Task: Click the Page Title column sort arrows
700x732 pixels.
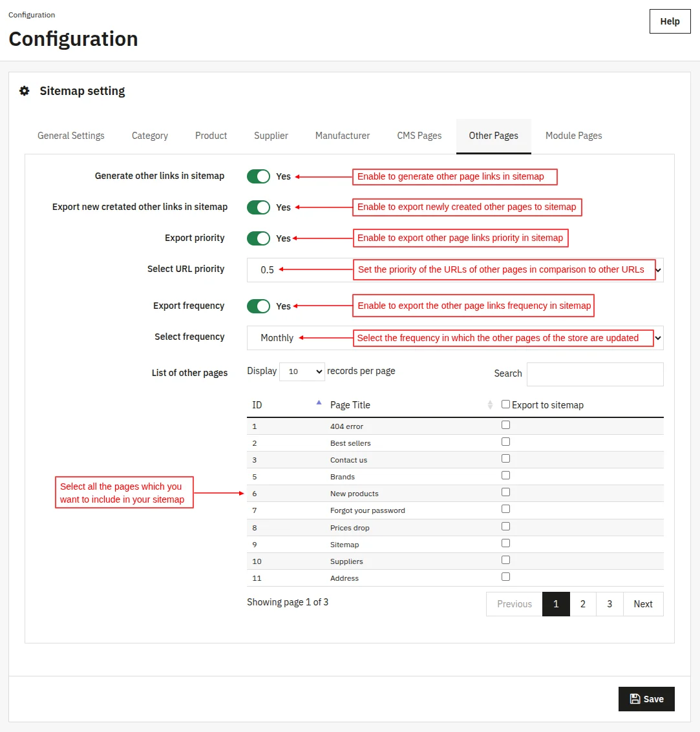Action: [490, 404]
